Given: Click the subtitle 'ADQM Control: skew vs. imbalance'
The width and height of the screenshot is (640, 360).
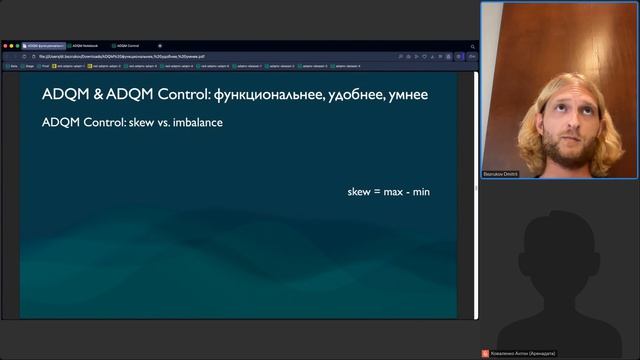Looking at the screenshot, I should [x=132, y=122].
